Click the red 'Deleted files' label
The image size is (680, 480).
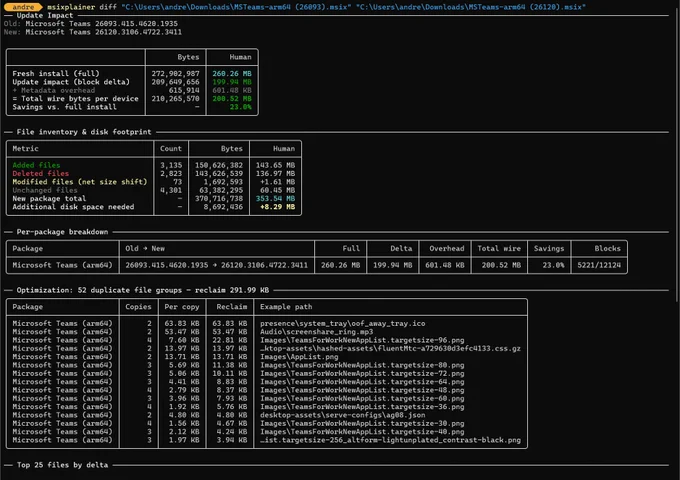click(x=41, y=173)
